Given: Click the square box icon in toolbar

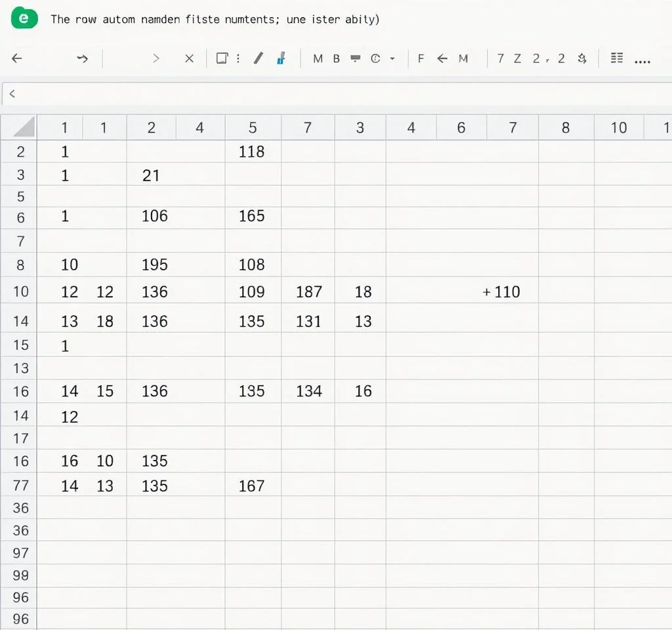Looking at the screenshot, I should pos(222,58).
